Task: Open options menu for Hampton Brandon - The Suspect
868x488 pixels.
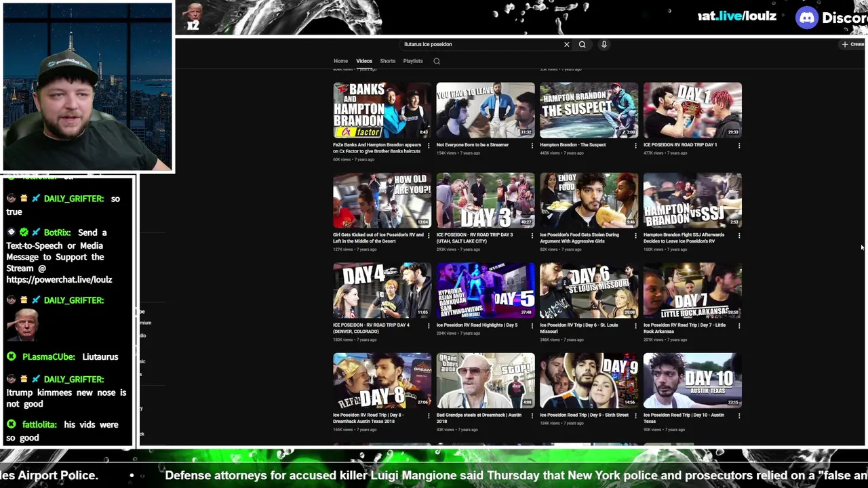Action: pyautogui.click(x=635, y=145)
